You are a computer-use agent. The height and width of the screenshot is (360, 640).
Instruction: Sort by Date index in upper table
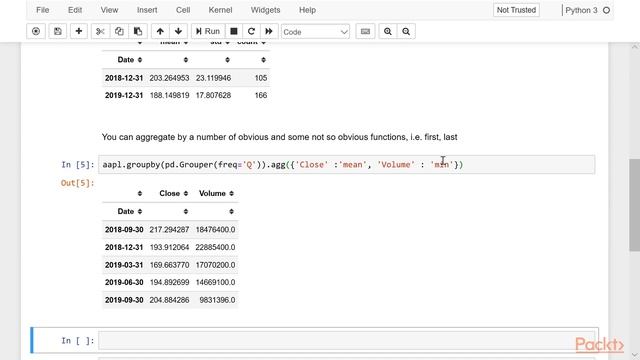(130, 60)
